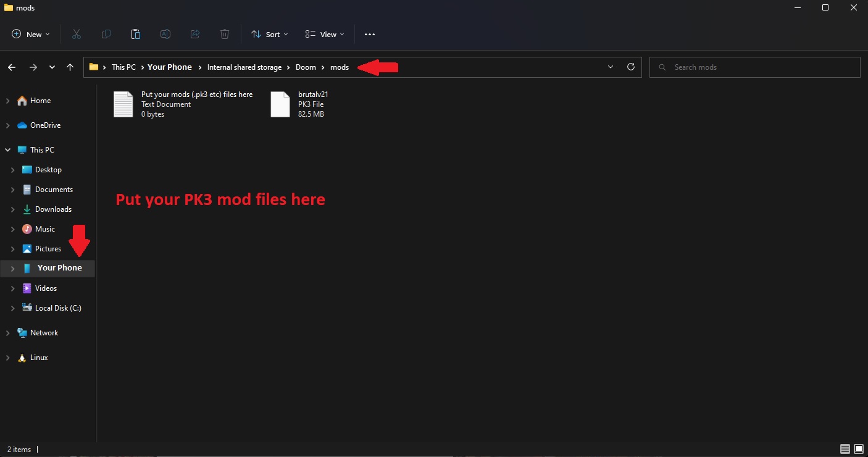Select the brutalv21 PK3 file
This screenshot has width=868, height=457.
(x=300, y=104)
